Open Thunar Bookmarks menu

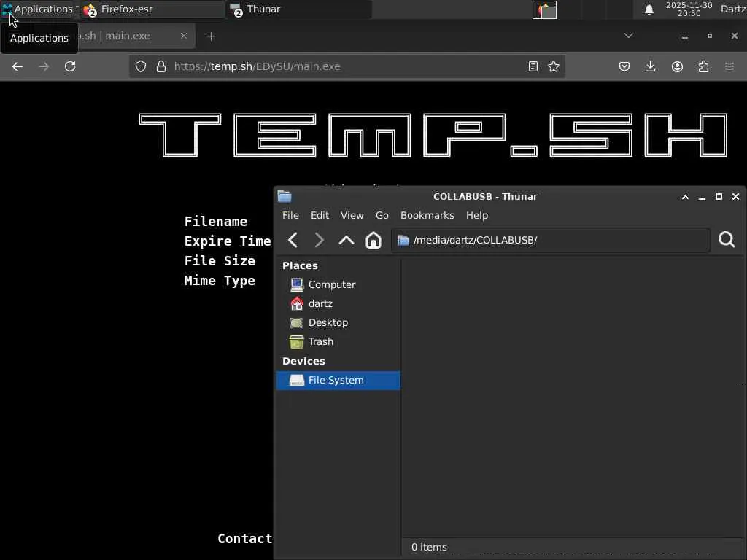(x=427, y=215)
